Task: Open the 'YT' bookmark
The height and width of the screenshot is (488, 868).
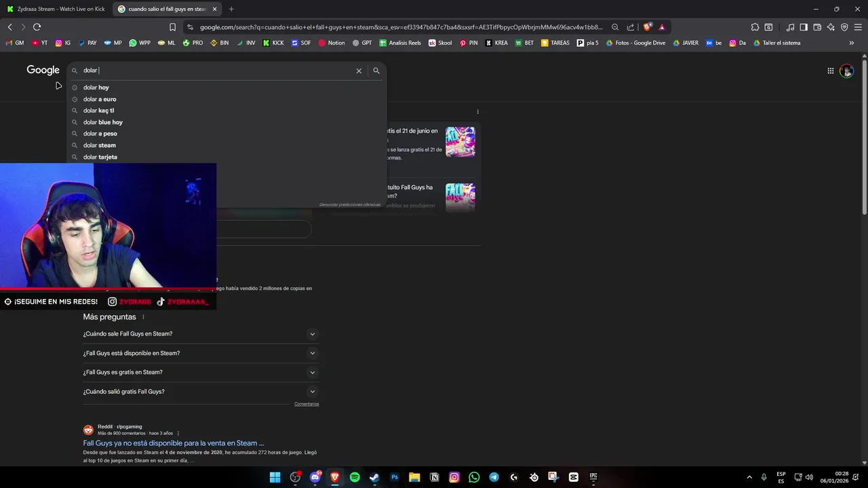Action: click(40, 43)
